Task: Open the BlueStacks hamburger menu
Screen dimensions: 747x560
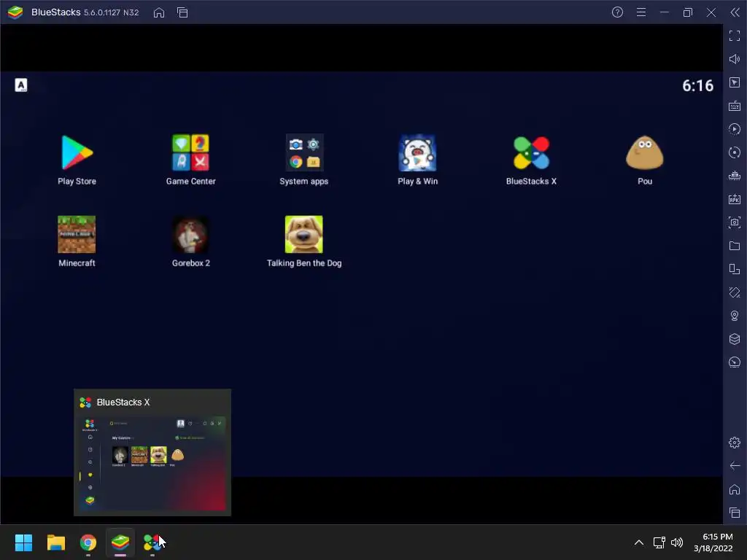Action: pyautogui.click(x=641, y=12)
